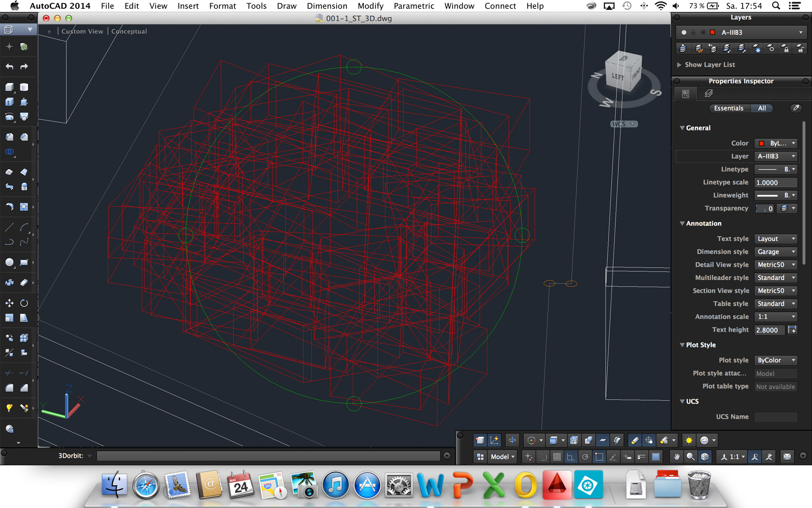Toggle Polar tracking in status bar
Viewport: 812px width, 508px height.
585,457
